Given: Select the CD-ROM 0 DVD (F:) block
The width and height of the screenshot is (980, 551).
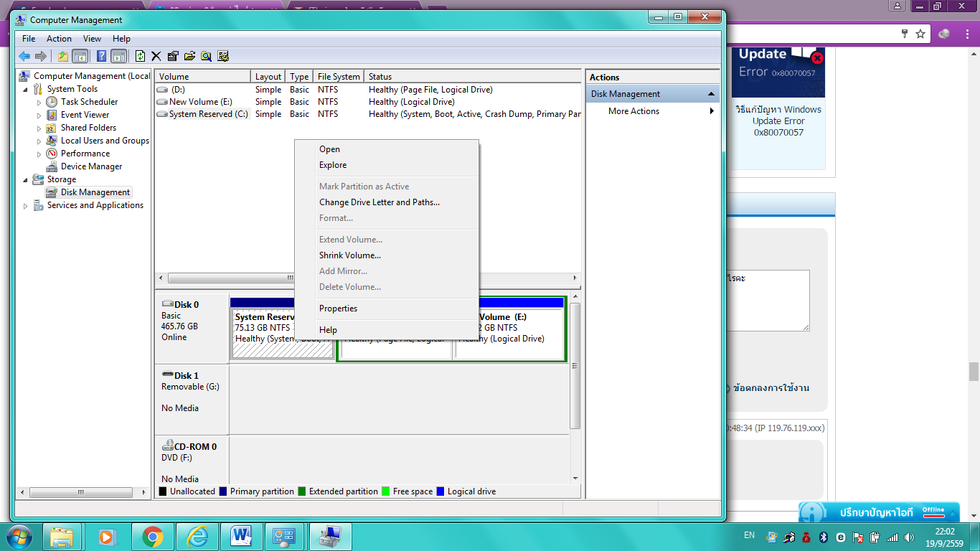Looking at the screenshot, I should tap(192, 461).
